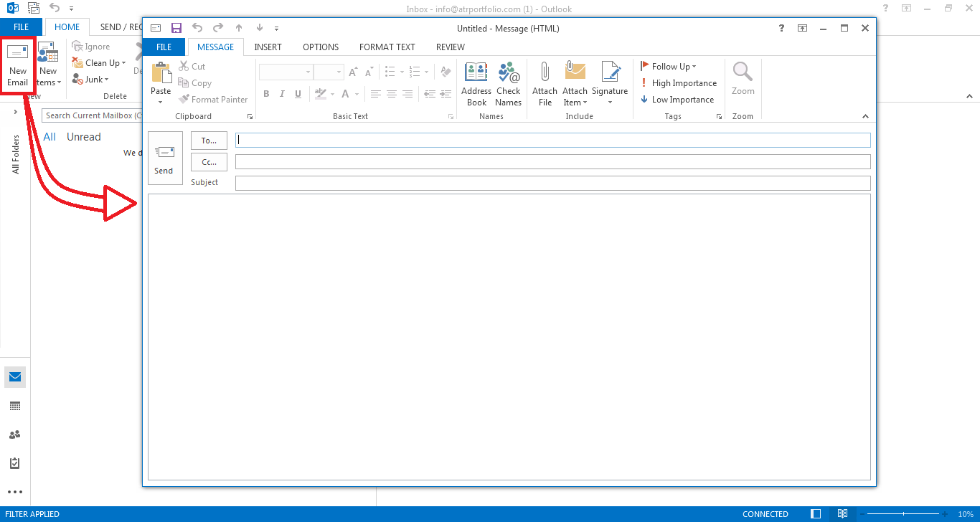Click into the To recipient field

pyautogui.click(x=552, y=140)
